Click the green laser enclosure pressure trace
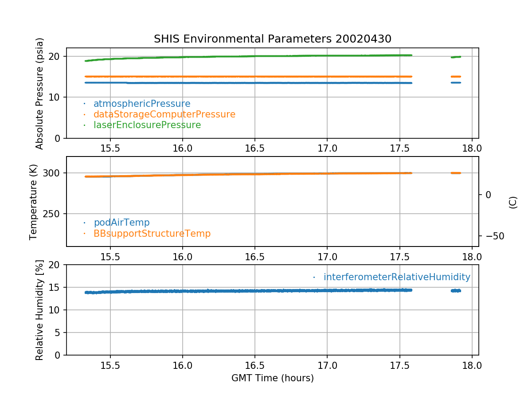 (266, 56)
